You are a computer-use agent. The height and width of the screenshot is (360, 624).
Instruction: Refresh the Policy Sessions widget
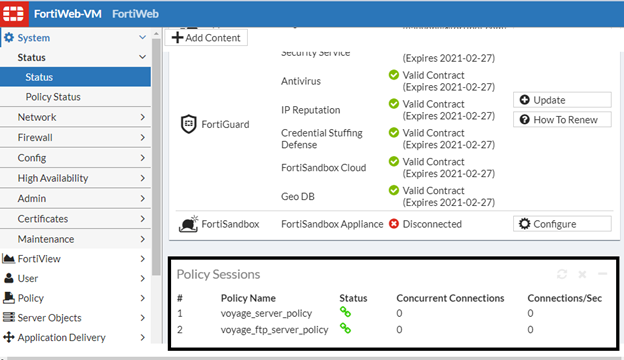562,274
